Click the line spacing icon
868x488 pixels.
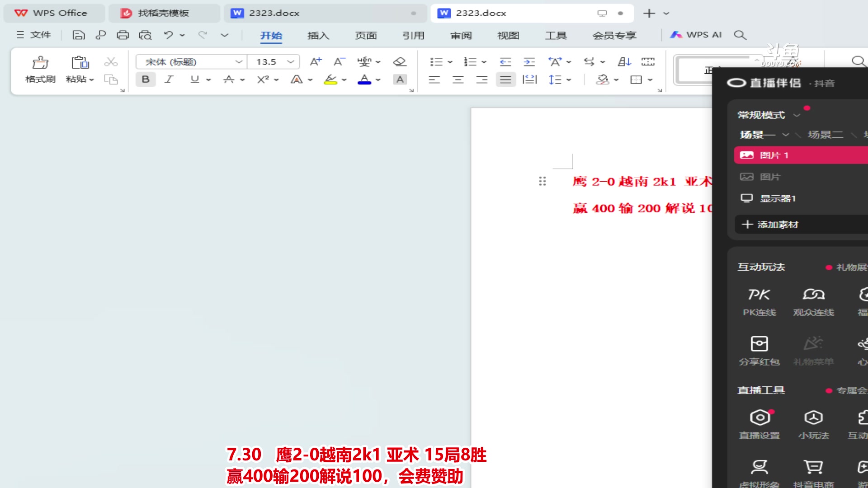coord(555,80)
